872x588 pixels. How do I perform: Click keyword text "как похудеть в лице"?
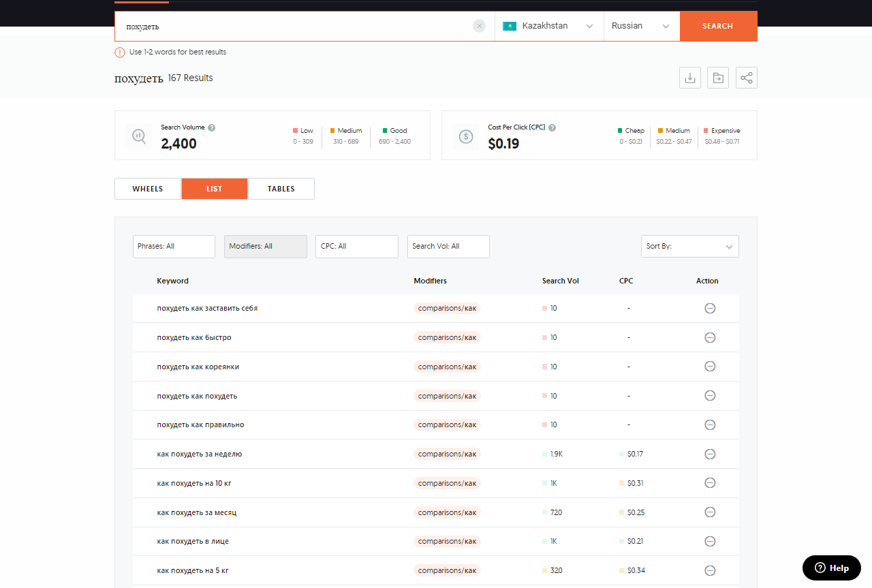click(x=193, y=541)
